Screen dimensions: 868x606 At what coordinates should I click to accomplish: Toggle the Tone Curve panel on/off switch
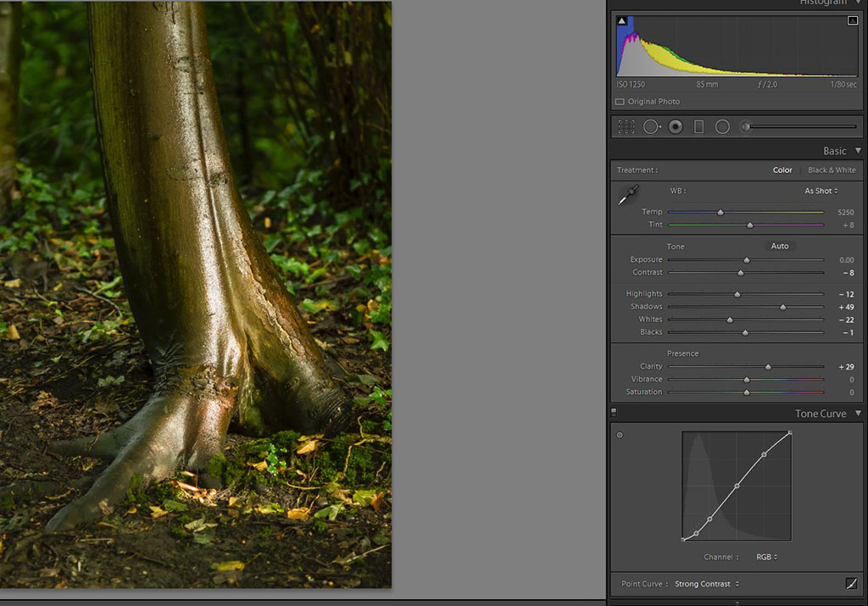[614, 413]
